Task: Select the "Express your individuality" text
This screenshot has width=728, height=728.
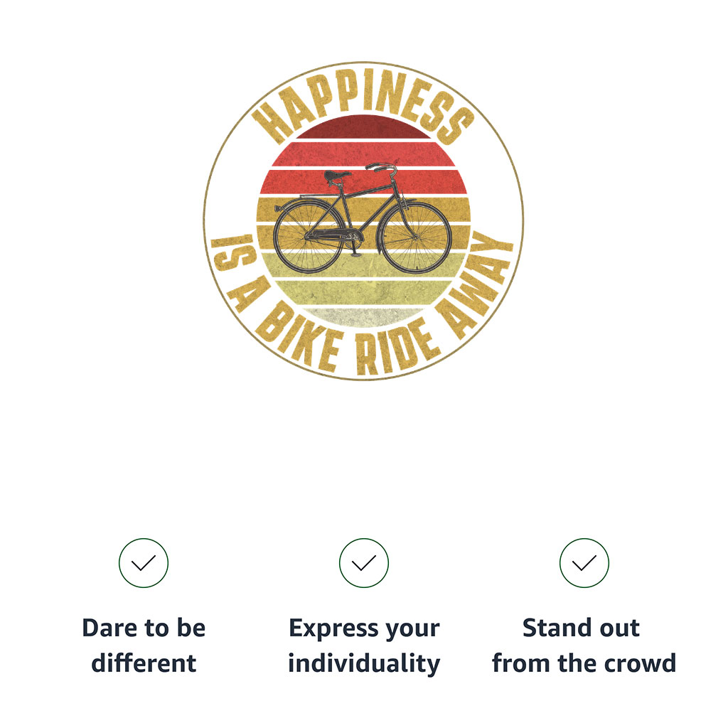Action: pos(364,646)
